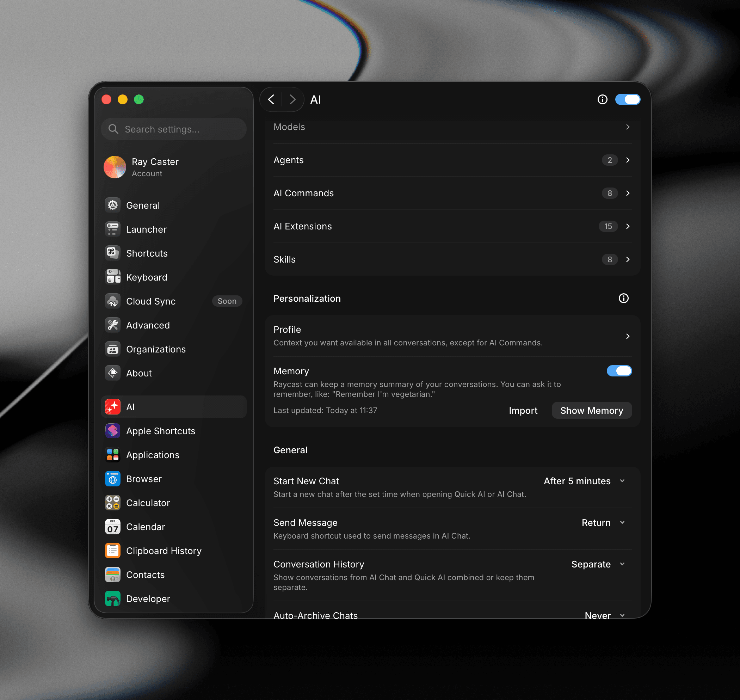Go back with the left arrow
Screen dimensions: 740x700
pos(271,99)
